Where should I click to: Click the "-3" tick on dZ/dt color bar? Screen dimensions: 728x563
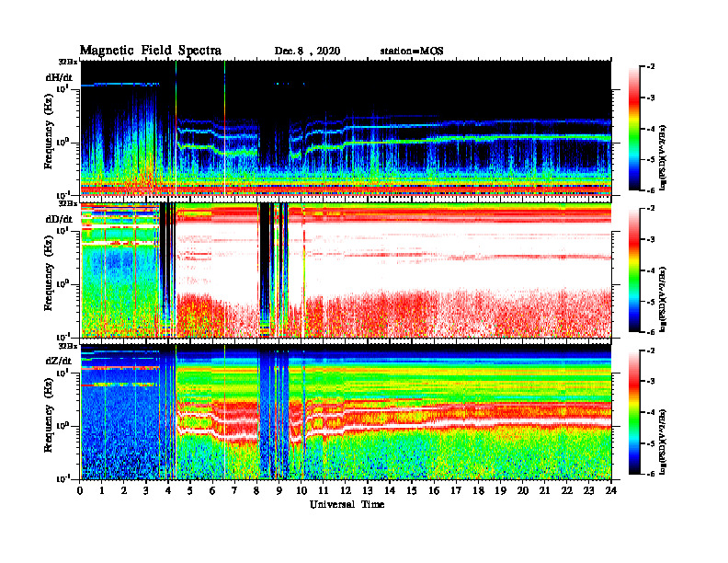coord(651,382)
